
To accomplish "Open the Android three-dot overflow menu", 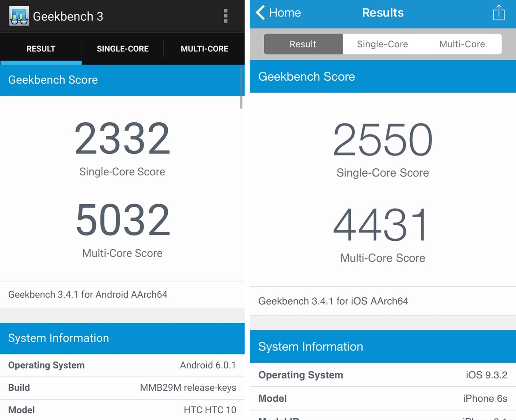I will pyautogui.click(x=226, y=16).
